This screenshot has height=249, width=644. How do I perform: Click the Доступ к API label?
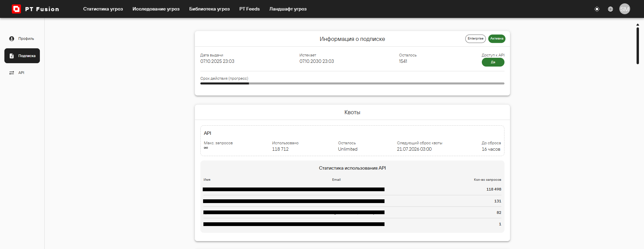[x=493, y=55]
